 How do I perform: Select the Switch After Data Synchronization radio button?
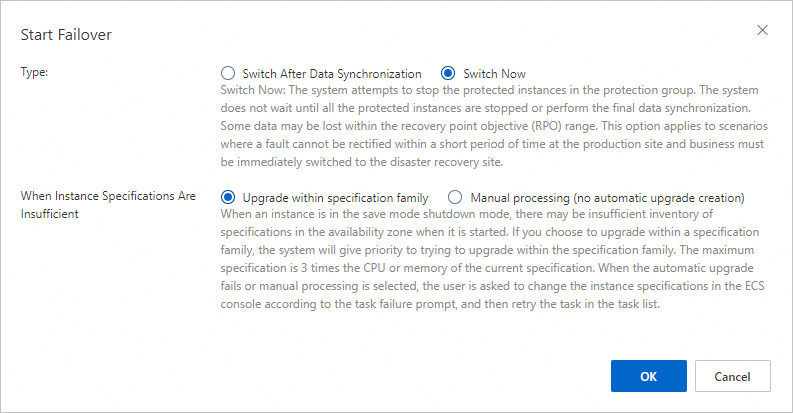(x=227, y=73)
